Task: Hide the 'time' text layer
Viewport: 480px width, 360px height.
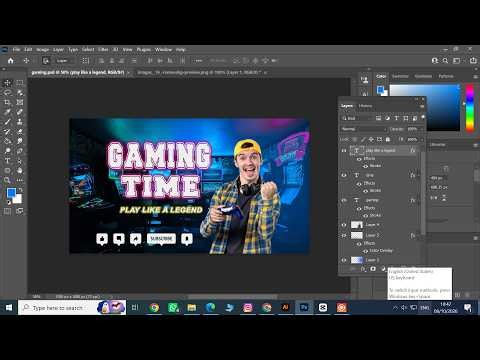Action: [344, 175]
